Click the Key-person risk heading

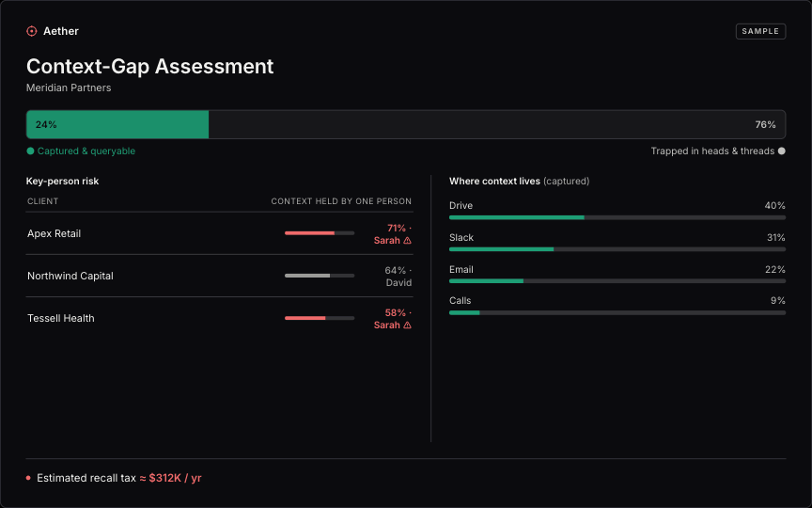[63, 181]
